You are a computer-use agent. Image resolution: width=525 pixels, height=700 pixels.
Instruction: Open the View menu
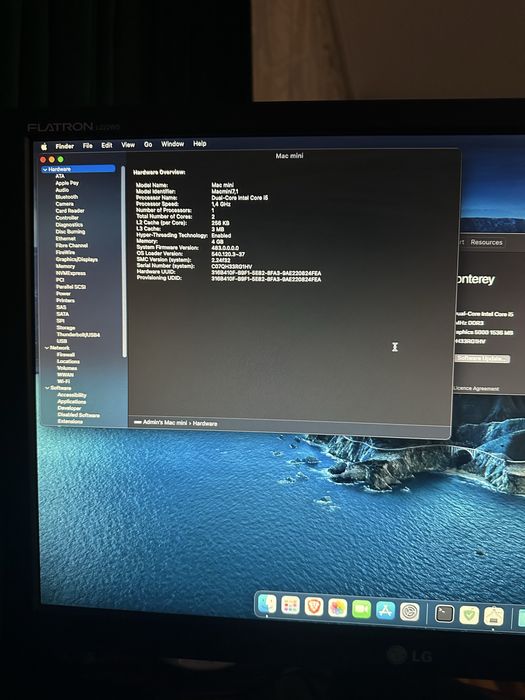tap(128, 145)
